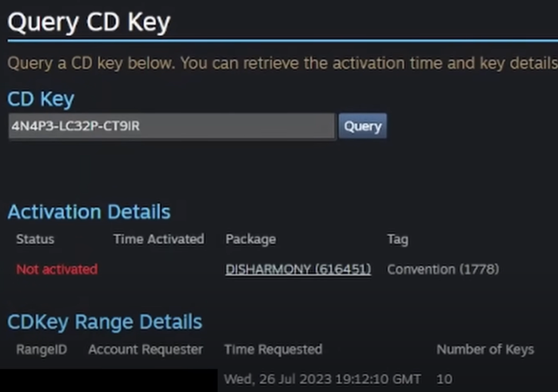Click the number of keys value 10

444,379
